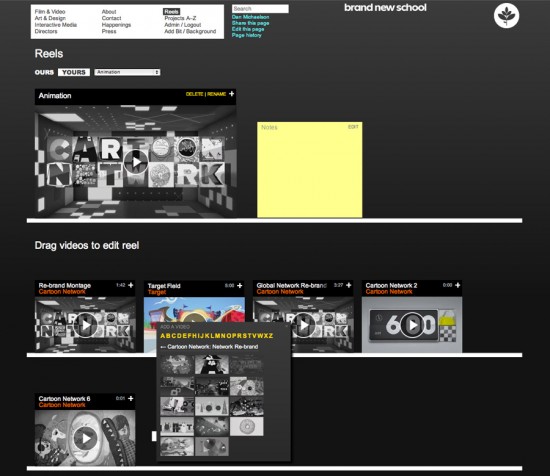Click letter Z in the popup alphabet
The width and height of the screenshot is (550, 476).
click(271, 336)
